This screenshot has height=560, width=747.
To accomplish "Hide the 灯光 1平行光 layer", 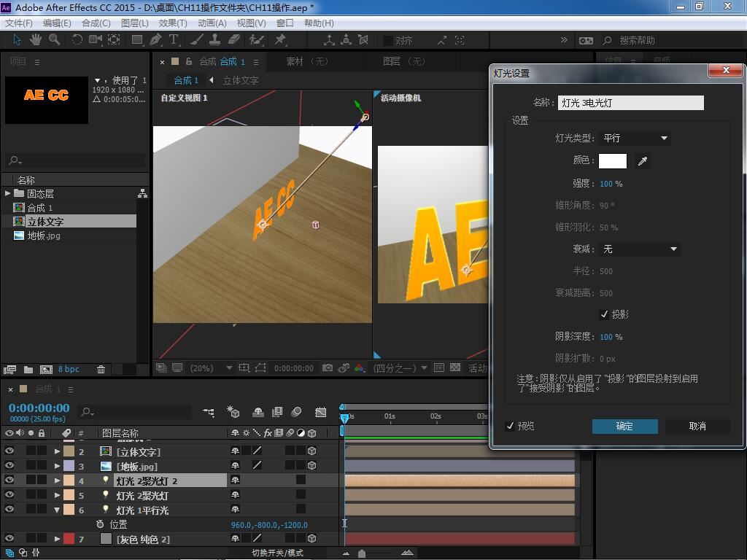I will [x=9, y=509].
